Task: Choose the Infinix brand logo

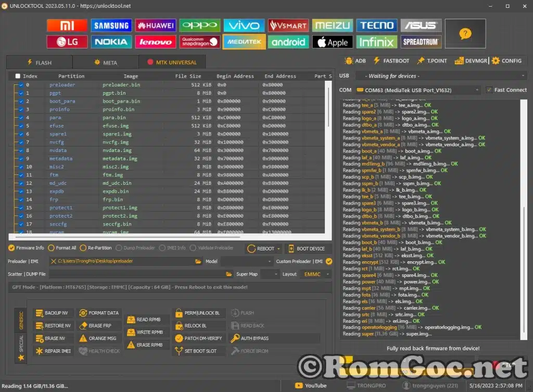Action: point(377,42)
